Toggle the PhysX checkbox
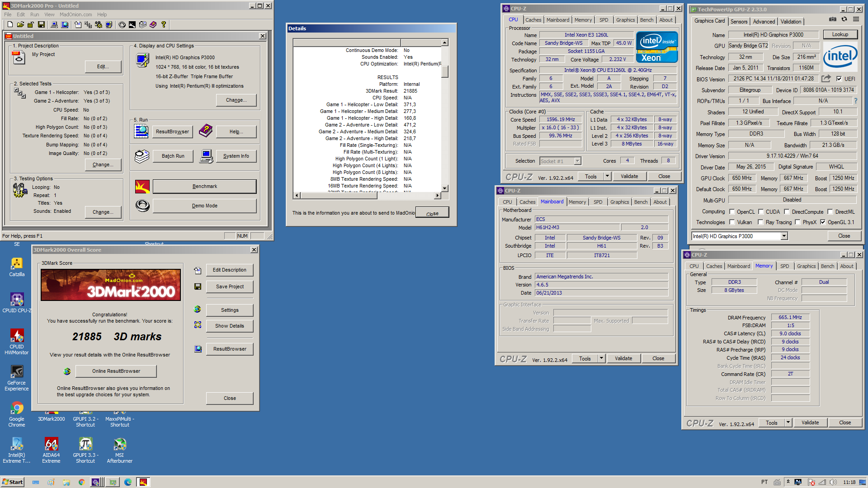This screenshot has width=868, height=488. (x=797, y=222)
